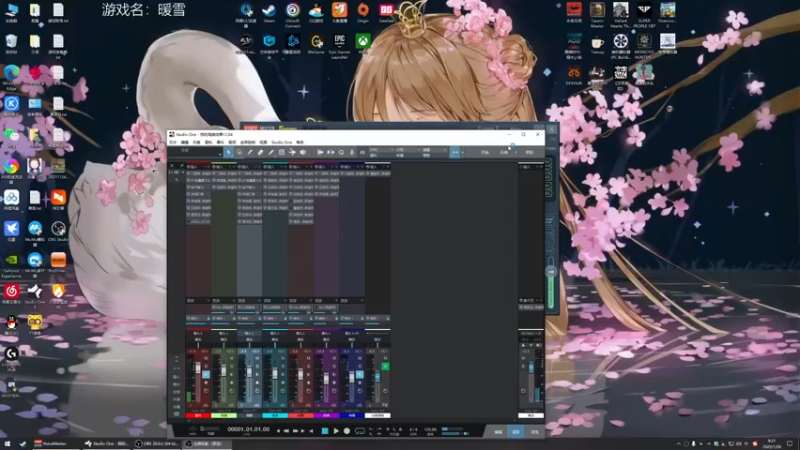The height and width of the screenshot is (450, 800).
Task: Click the 混音 button at bottom right
Action: [x=516, y=432]
